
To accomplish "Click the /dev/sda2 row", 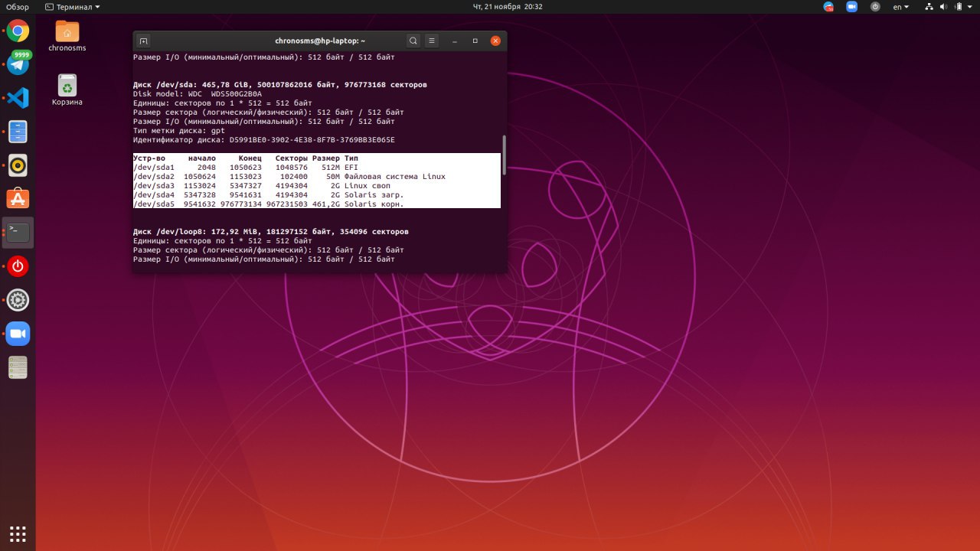I will (317, 176).
